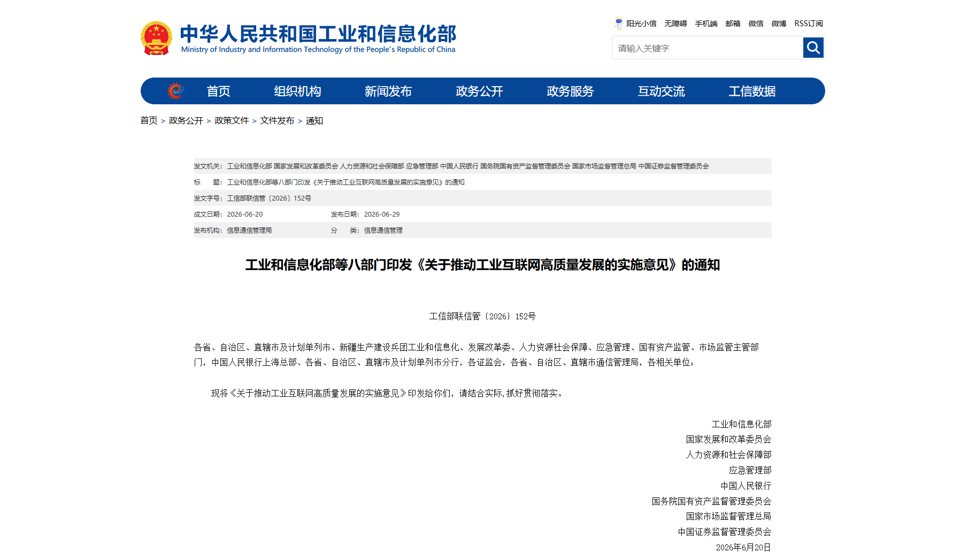Image resolution: width=968 pixels, height=560 pixels.
Task: Go to 首页 in main navigation bar
Action: [x=218, y=91]
